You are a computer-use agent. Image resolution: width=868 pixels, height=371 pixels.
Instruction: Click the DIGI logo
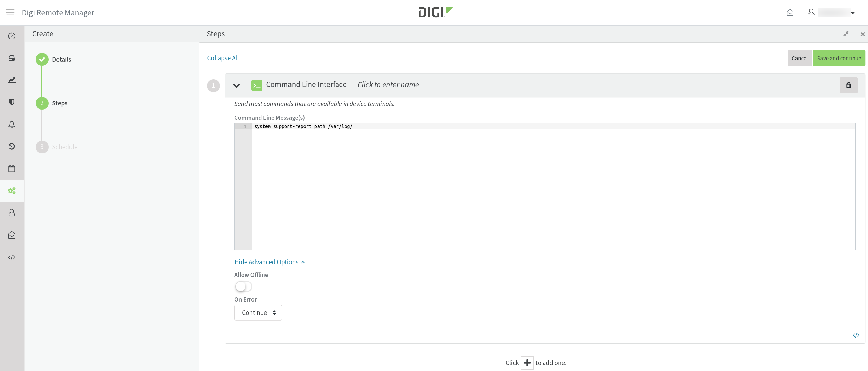(x=435, y=12)
